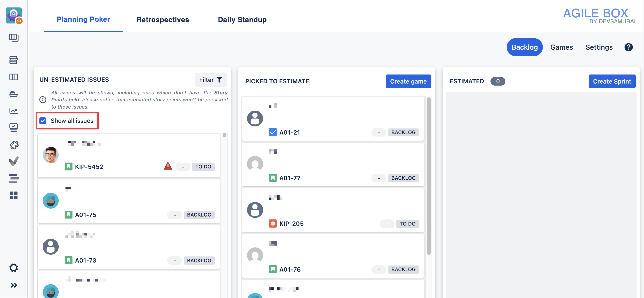Expand the sidebar with double chevron
Screen dimensions: 644x298
coord(14,285)
